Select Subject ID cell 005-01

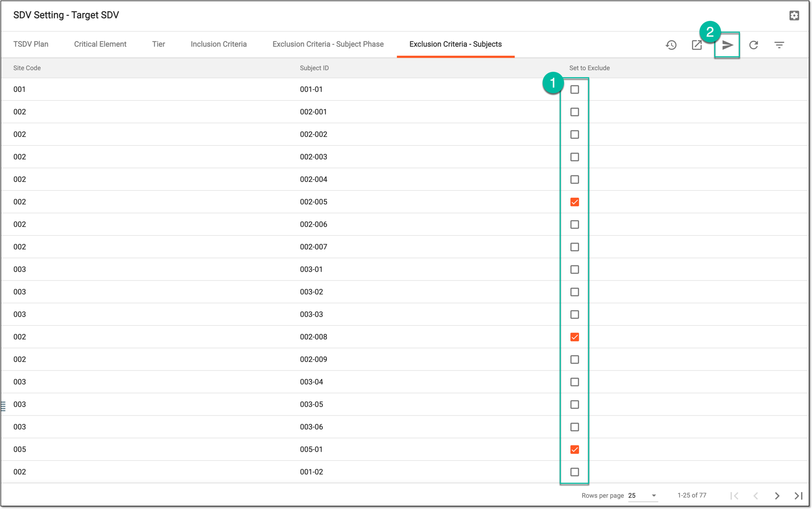pos(311,450)
